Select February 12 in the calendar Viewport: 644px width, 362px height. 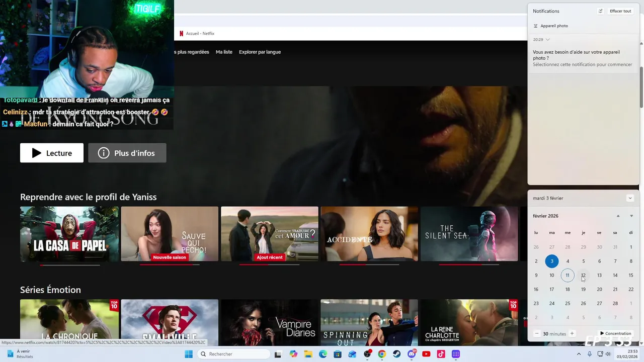pyautogui.click(x=583, y=275)
